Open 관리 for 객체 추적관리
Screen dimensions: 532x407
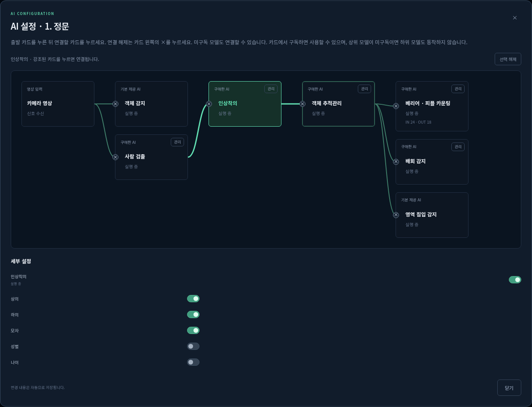(364, 89)
